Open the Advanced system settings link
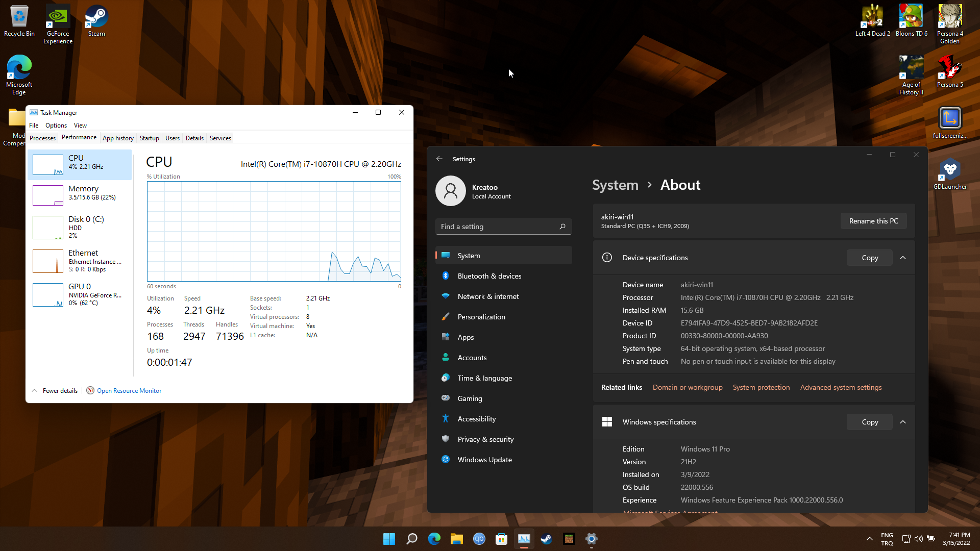The width and height of the screenshot is (980, 551). click(x=841, y=387)
